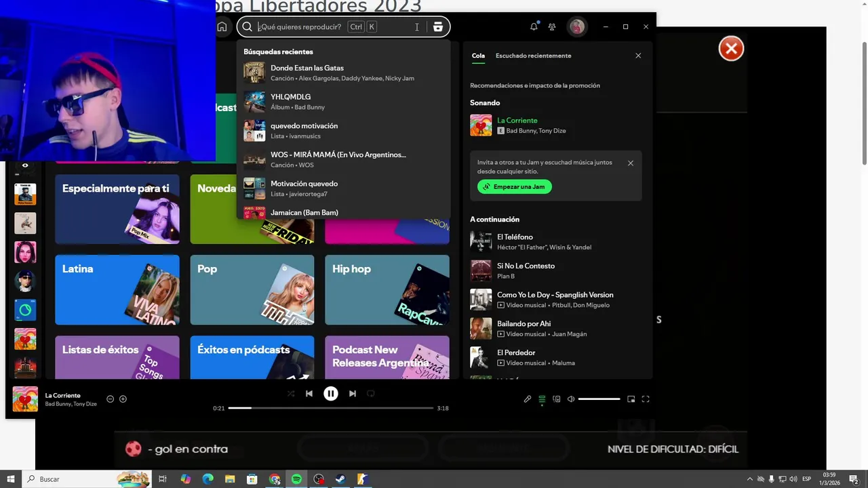Toggle the queue view icon
Image resolution: width=868 pixels, height=488 pixels.
[x=542, y=399]
